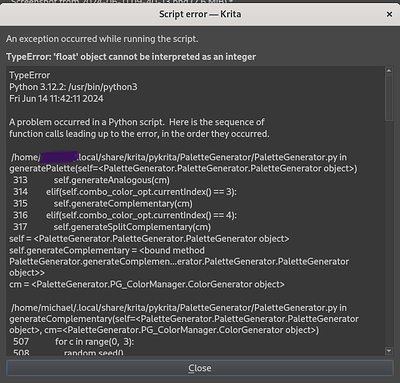
Task: Click 'cm = <PaletteGenerator.PG_ColorManager.ColorGenerator object>' line
Action: tap(147, 284)
